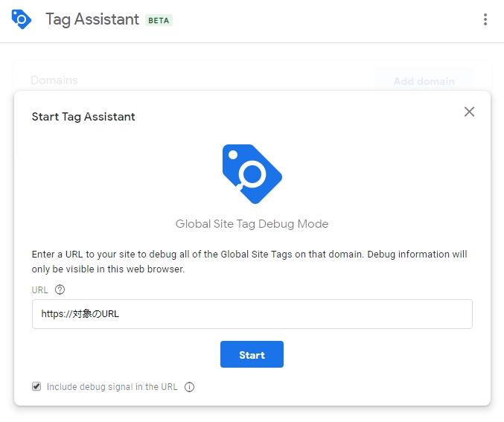The height and width of the screenshot is (422, 504).
Task: Click the Tag Assistant logo icon
Action: (x=21, y=19)
